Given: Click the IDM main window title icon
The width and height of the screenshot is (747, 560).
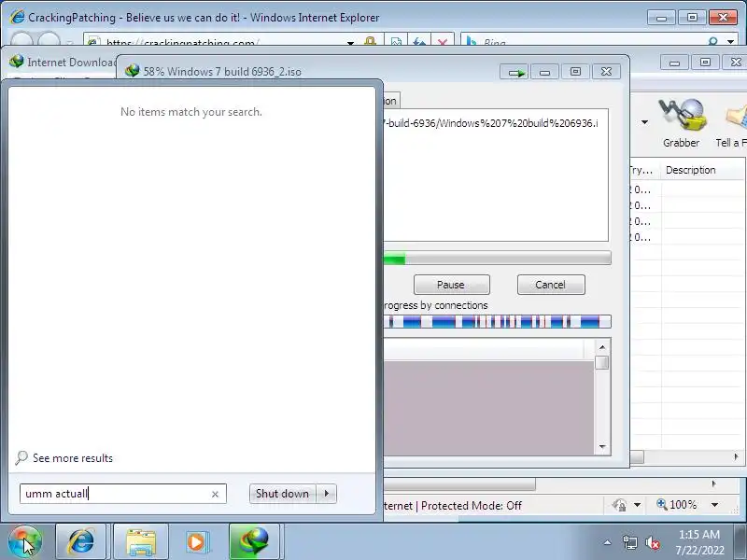Looking at the screenshot, I should 17,62.
